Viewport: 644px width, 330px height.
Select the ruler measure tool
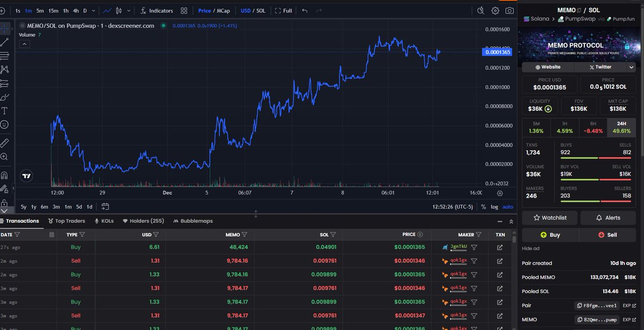click(4, 142)
